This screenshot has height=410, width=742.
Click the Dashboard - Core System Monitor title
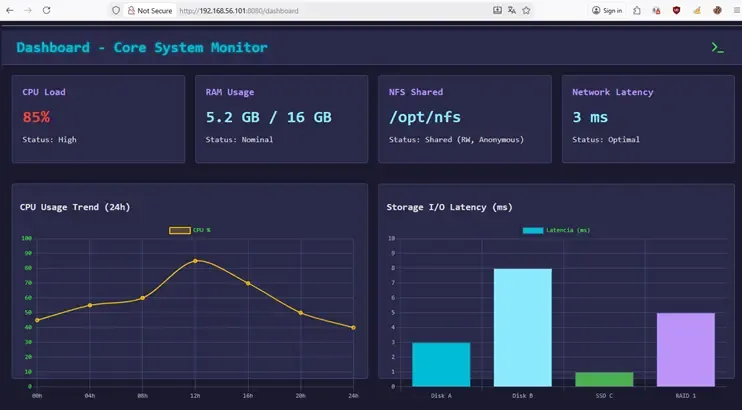142,47
